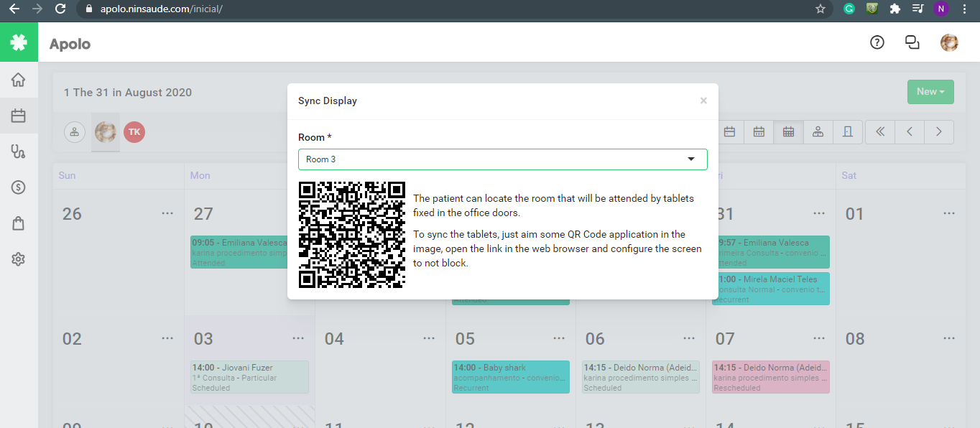Go to the previous calendar period
The image size is (980, 428).
click(x=910, y=131)
